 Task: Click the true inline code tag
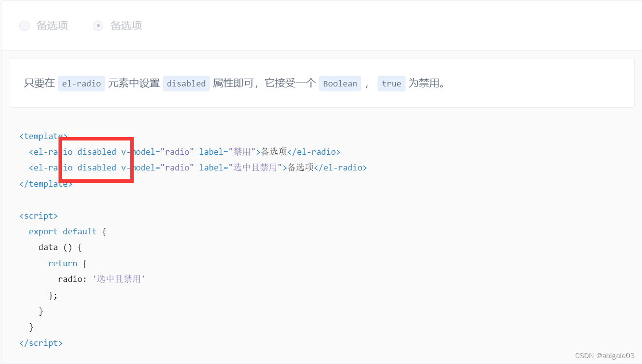click(x=391, y=84)
